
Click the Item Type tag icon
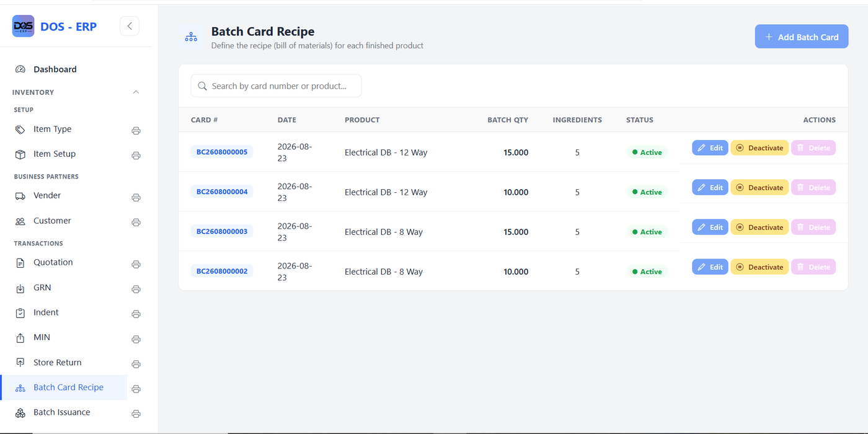click(20, 130)
